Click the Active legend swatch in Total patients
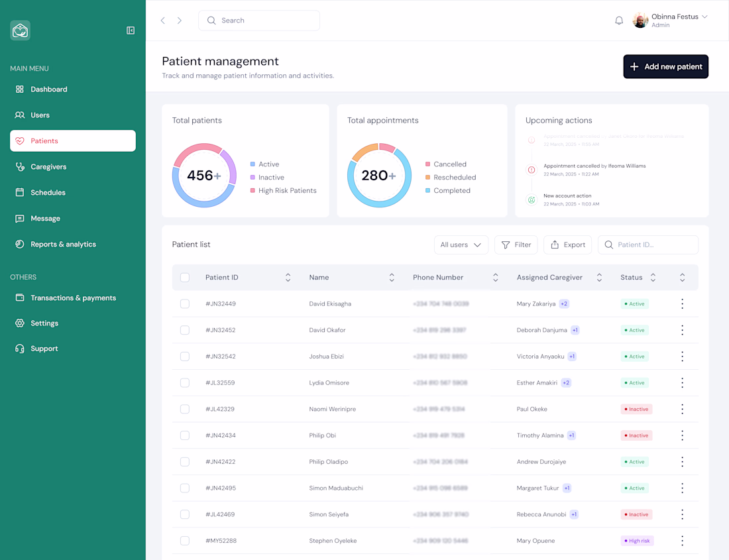The image size is (729, 560). coord(252,164)
